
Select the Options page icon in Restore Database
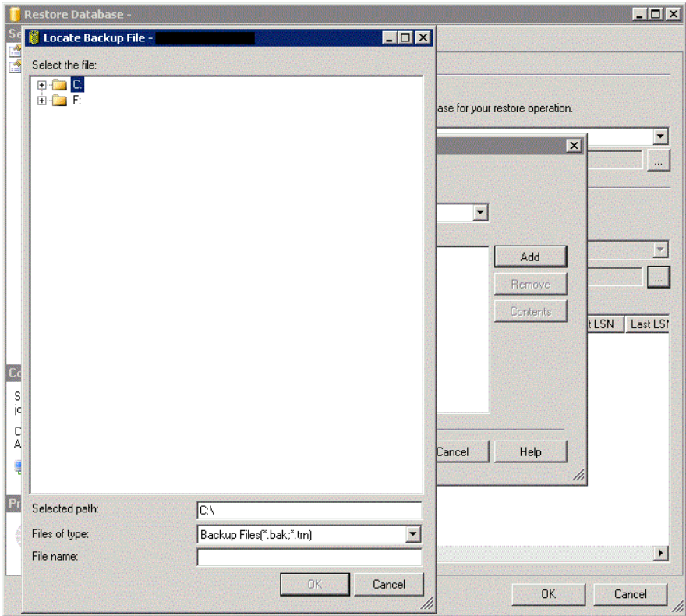coord(16,66)
